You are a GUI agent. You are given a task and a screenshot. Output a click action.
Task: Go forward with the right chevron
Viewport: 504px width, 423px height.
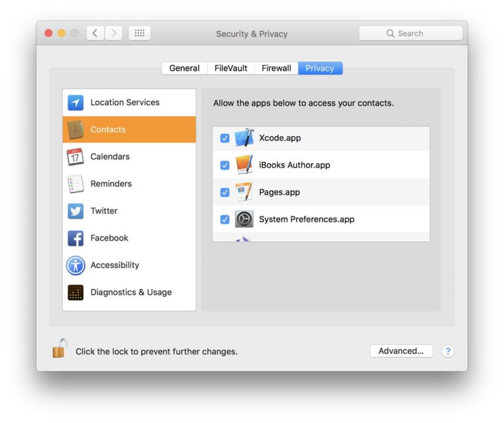[x=114, y=33]
